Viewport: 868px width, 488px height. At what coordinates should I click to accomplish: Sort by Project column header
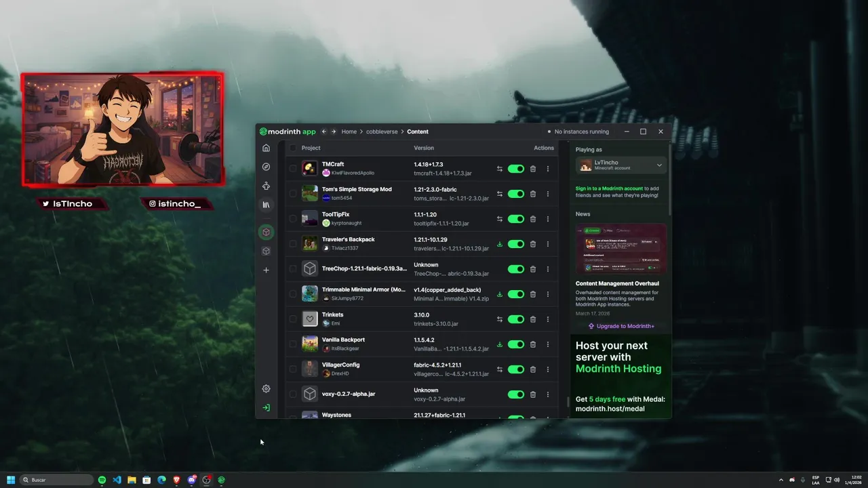coord(311,148)
